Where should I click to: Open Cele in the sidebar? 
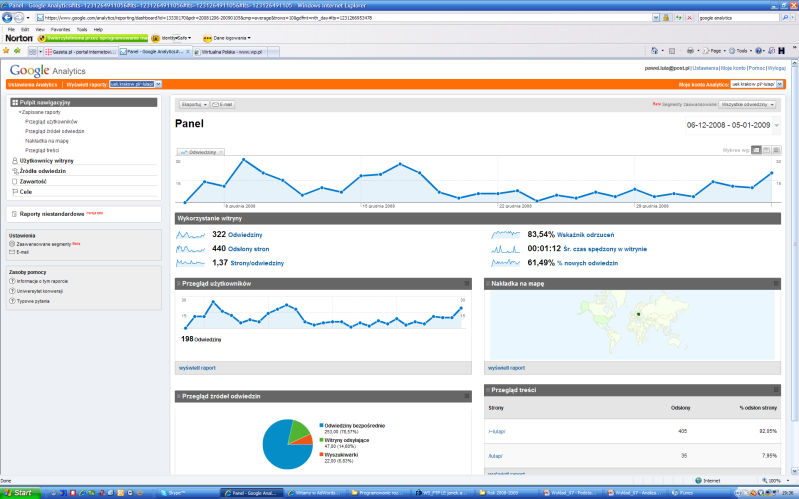26,192
